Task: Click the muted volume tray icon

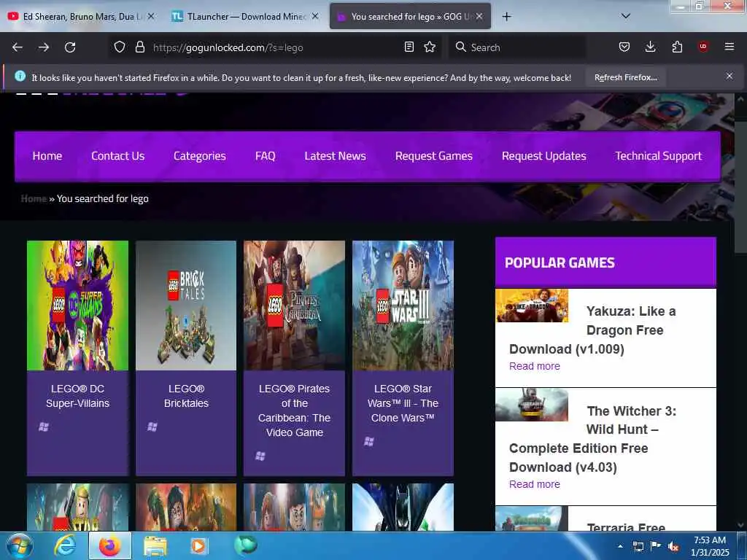Action: coord(673,547)
